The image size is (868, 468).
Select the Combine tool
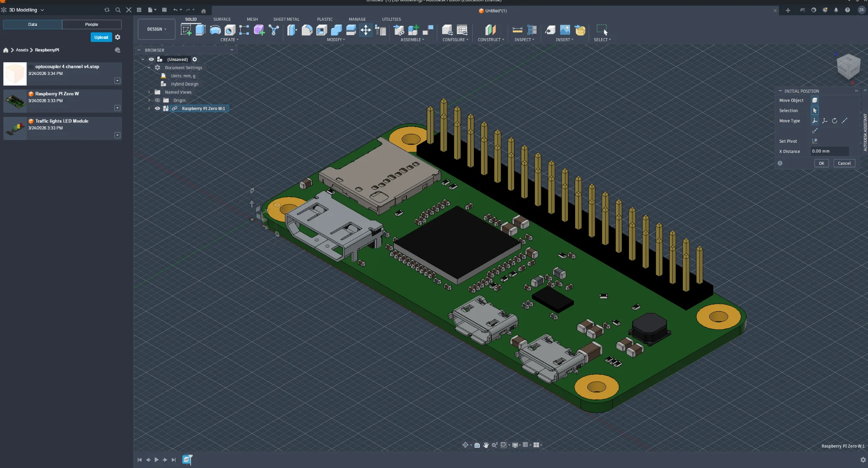[x=336, y=30]
